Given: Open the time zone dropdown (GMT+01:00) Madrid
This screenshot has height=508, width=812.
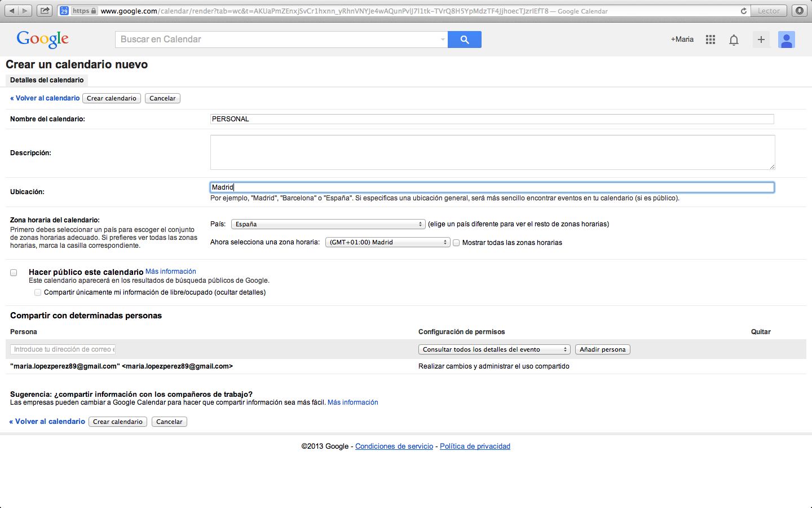Looking at the screenshot, I should pyautogui.click(x=388, y=242).
